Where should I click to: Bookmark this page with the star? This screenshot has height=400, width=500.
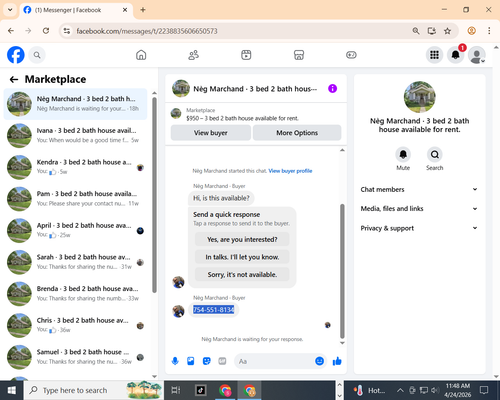pyautogui.click(x=447, y=31)
